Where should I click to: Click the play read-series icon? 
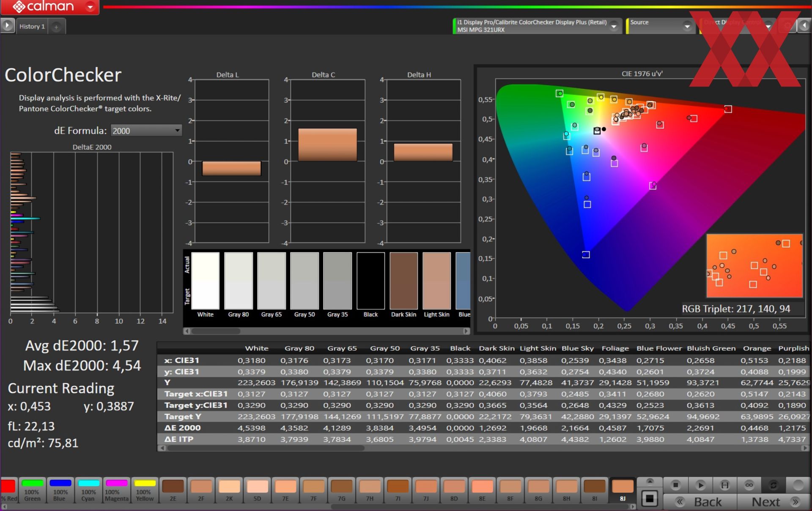(x=700, y=485)
